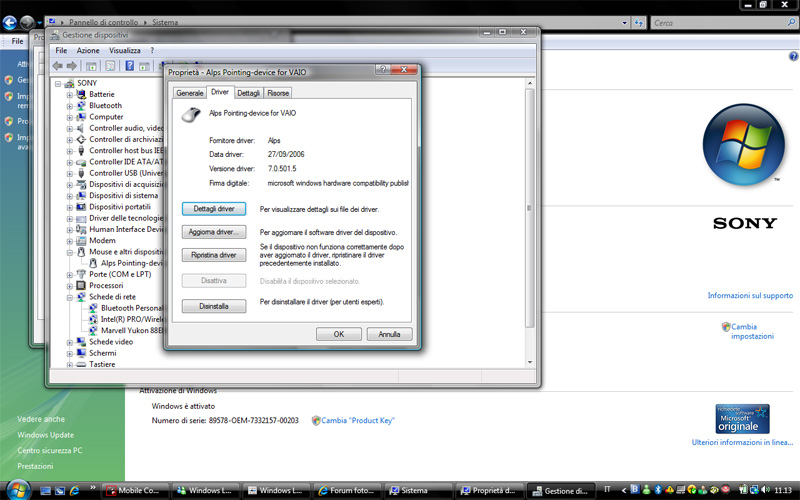Click the Porte (COM e LPT) icon
800x500 pixels.
tap(81, 274)
